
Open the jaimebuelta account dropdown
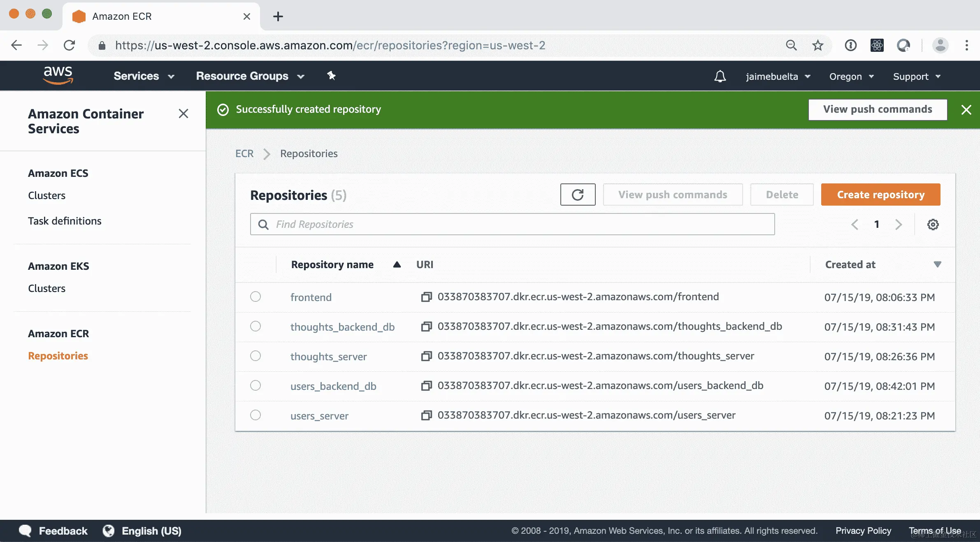point(778,76)
